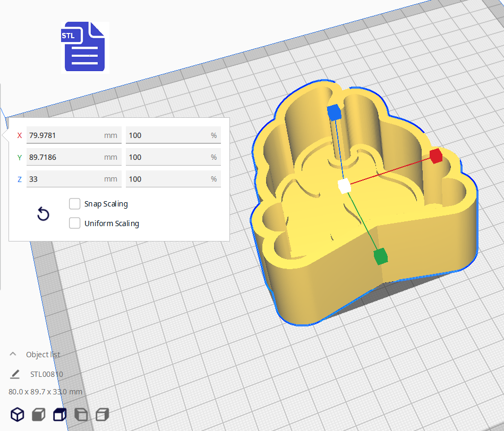Select the top view cube icon
The image size is (504, 431).
59,415
